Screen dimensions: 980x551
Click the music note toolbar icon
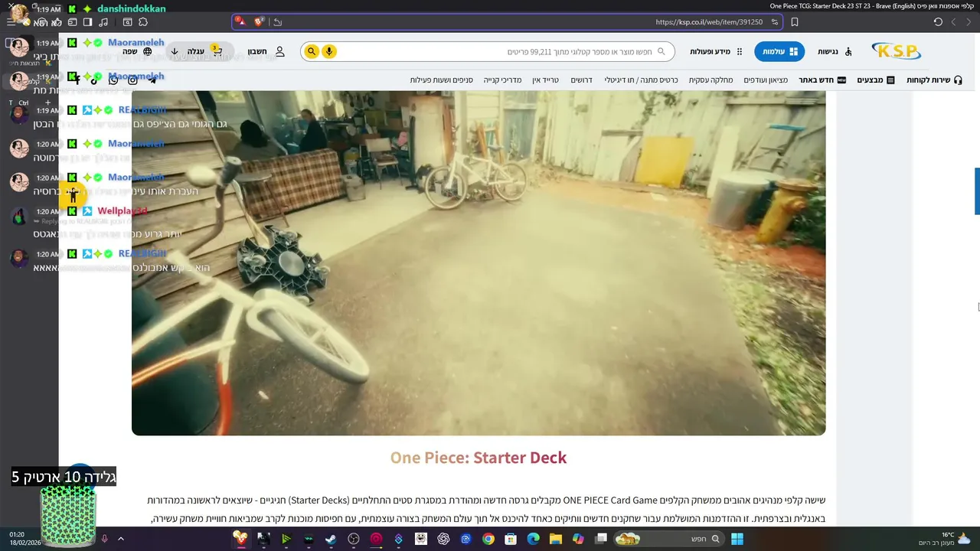click(103, 22)
